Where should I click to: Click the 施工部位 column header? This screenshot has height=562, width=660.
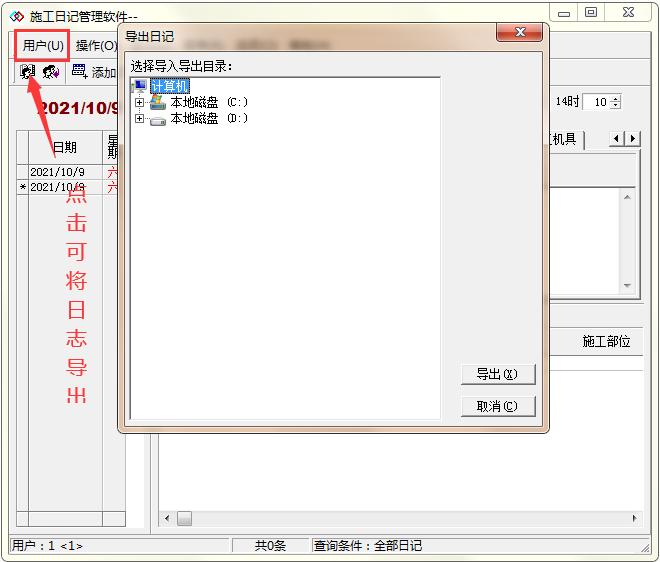point(606,341)
